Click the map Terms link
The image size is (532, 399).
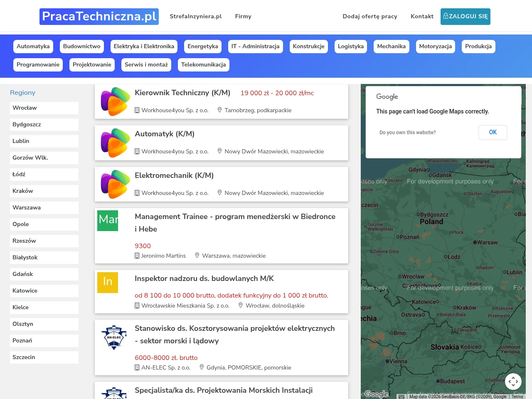click(x=517, y=397)
